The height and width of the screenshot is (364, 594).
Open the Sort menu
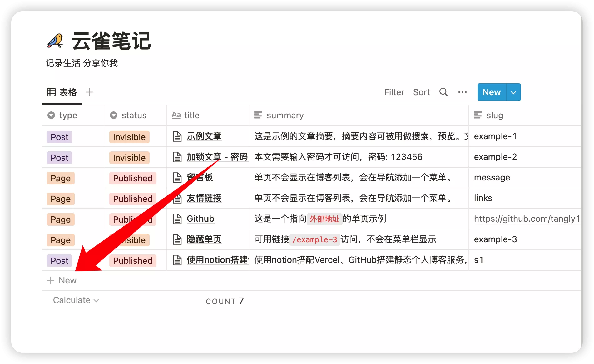pos(421,92)
